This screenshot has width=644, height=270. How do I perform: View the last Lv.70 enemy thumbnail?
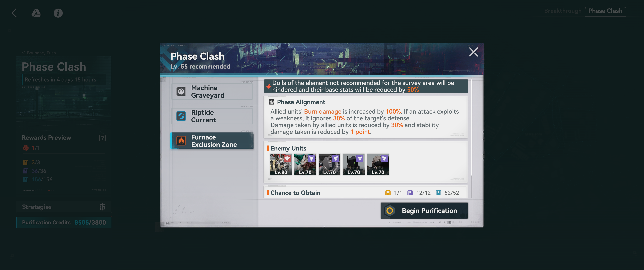pyautogui.click(x=378, y=164)
